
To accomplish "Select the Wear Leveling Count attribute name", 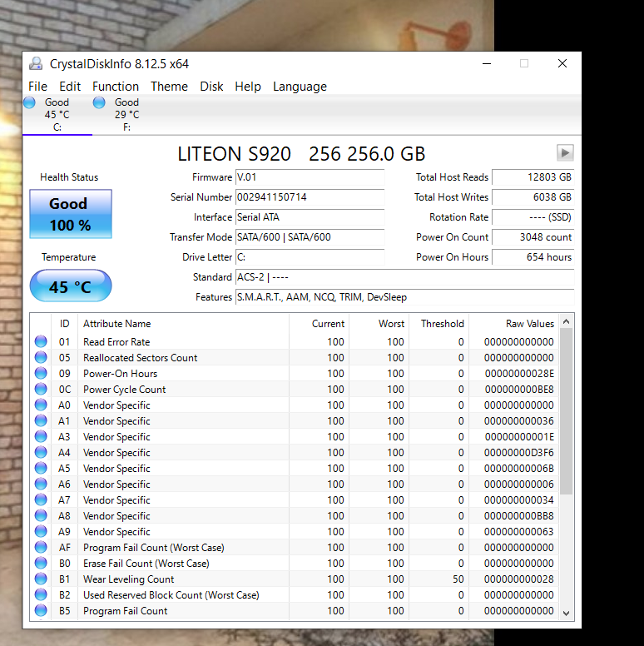I will 128,579.
